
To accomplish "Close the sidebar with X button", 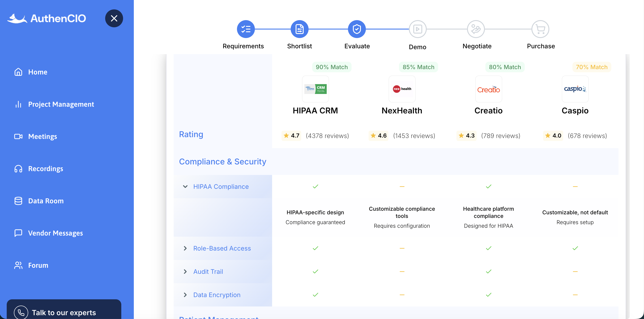I will 114,18.
